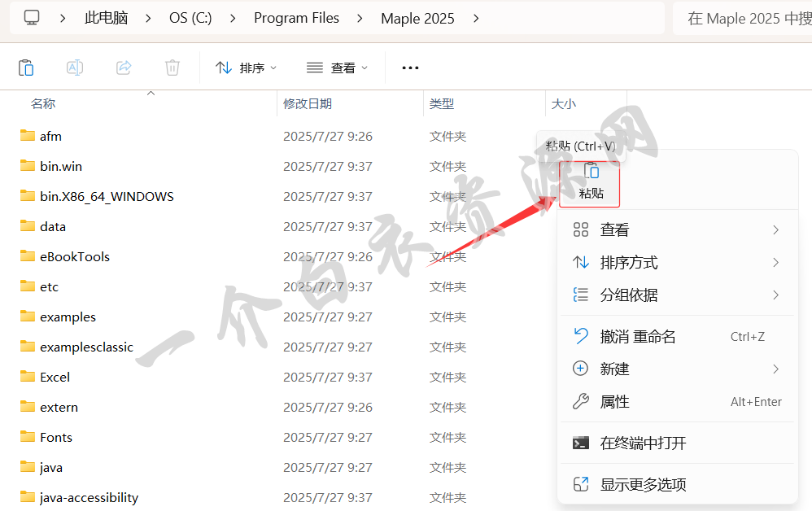Select the Excel folder
Screen dimensions: 812x511
coord(55,378)
